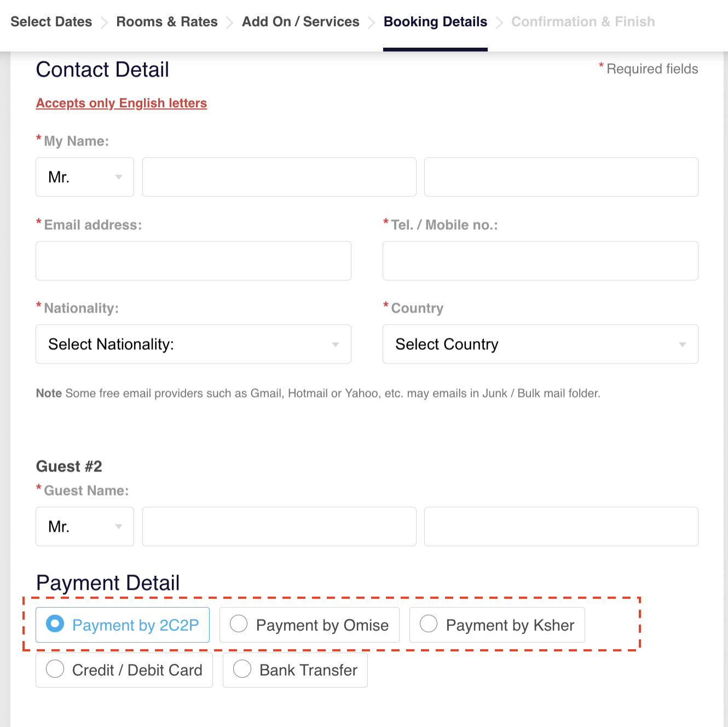728x727 pixels.
Task: Click the Booking Details step tab
Action: click(435, 22)
